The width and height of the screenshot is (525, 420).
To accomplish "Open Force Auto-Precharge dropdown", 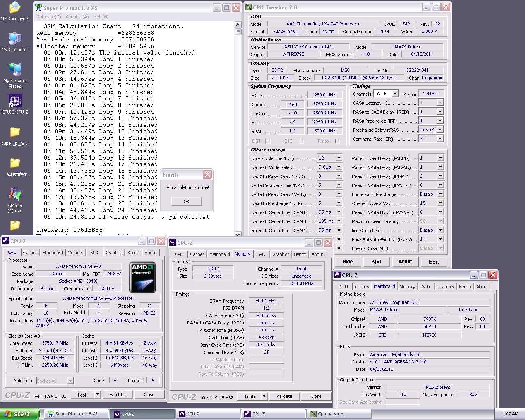I will (x=441, y=194).
